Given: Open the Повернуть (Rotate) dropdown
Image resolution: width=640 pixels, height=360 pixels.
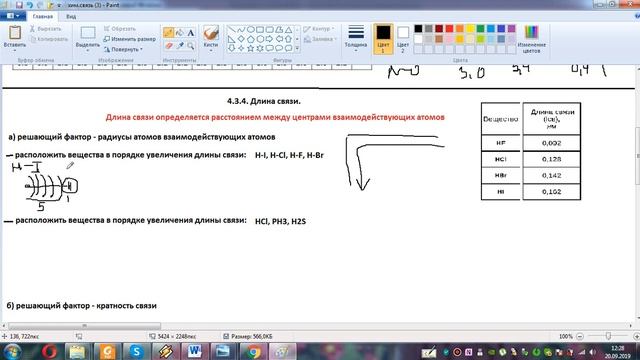Looking at the screenshot, I should click(123, 49).
